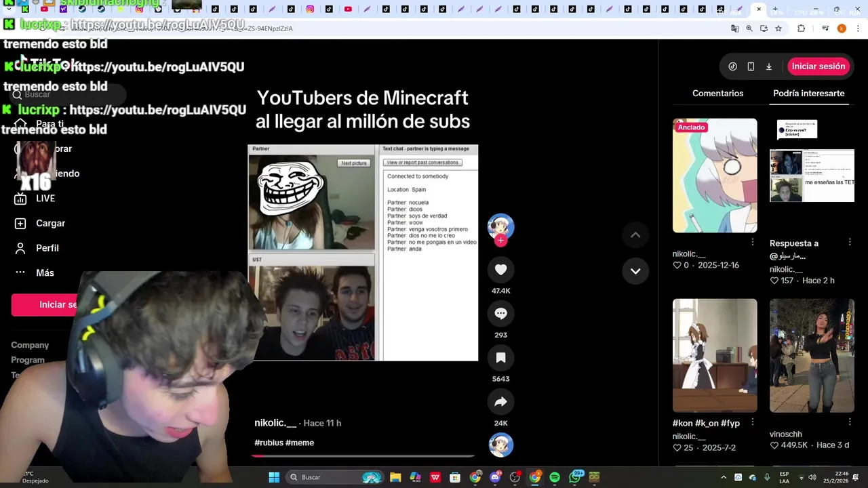Open Perfil in the sidebar

point(37,248)
